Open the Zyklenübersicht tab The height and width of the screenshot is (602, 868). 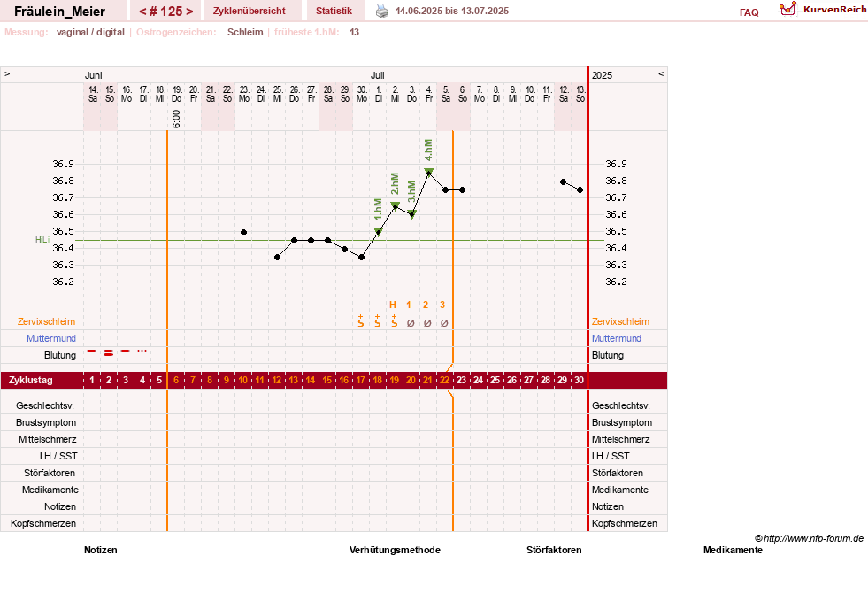click(x=250, y=11)
